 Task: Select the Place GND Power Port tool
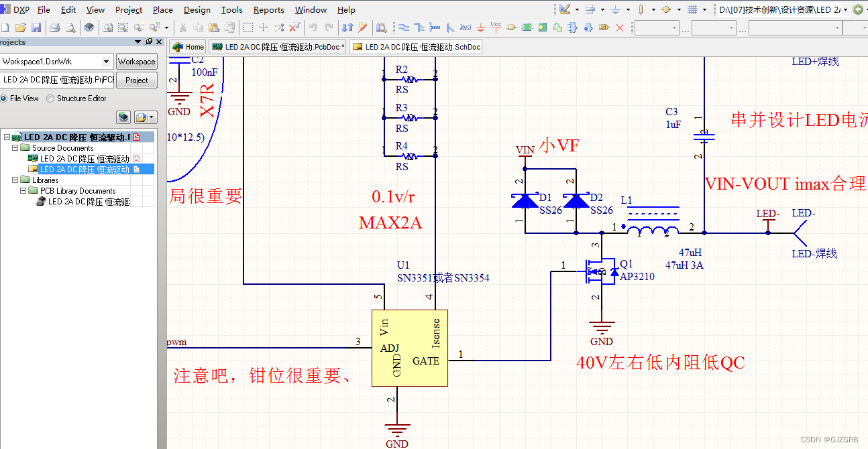coord(480,27)
